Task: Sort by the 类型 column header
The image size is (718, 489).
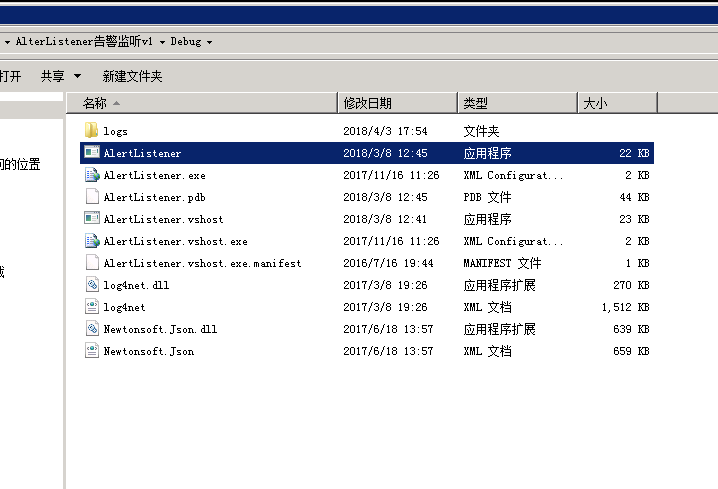Action: 517,103
